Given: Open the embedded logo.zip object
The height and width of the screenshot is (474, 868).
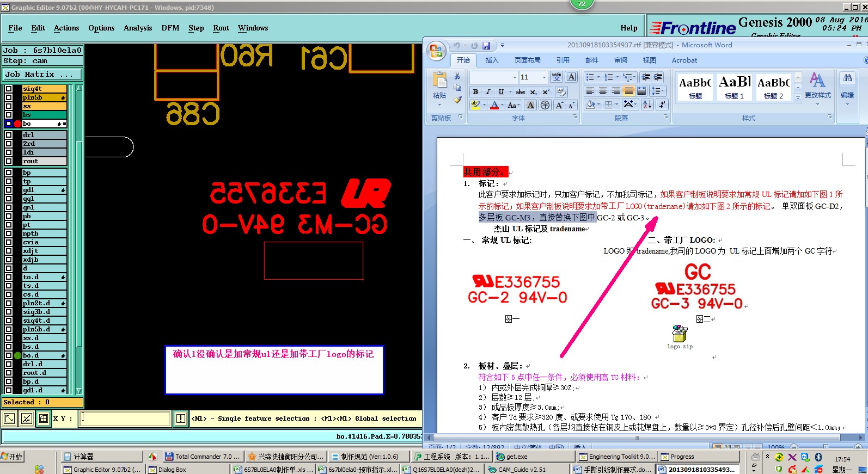Looking at the screenshot, I should click(680, 336).
